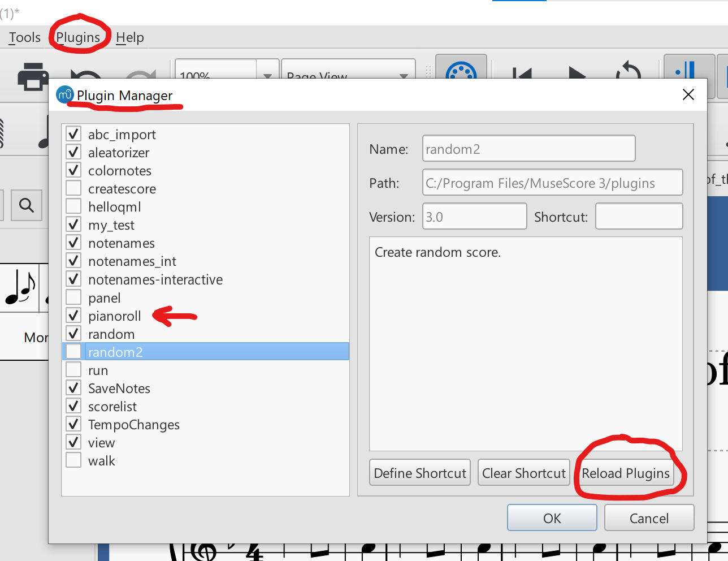Cancel the Plugin Manager dialog
The image size is (728, 561).
tap(649, 518)
